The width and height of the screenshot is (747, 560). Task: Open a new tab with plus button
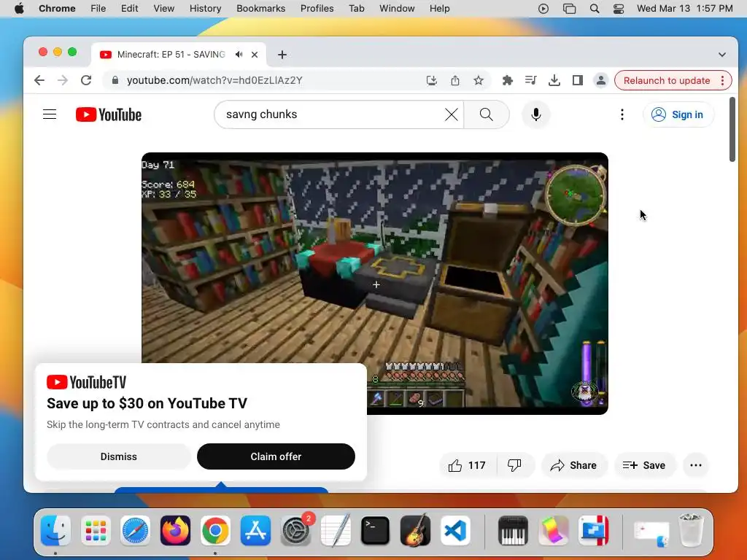(x=282, y=55)
